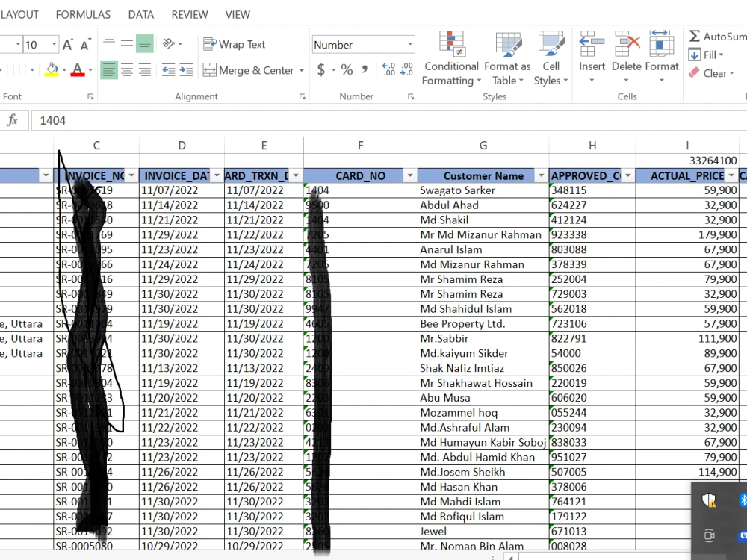
Task: Delete cells using the Delete button
Action: (x=627, y=56)
